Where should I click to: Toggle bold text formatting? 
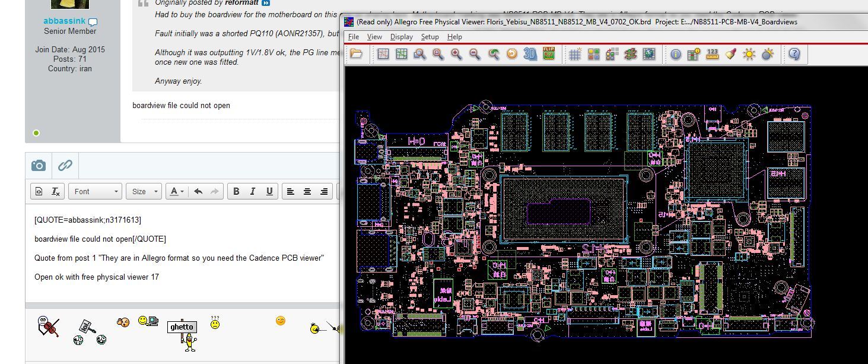[x=236, y=191]
